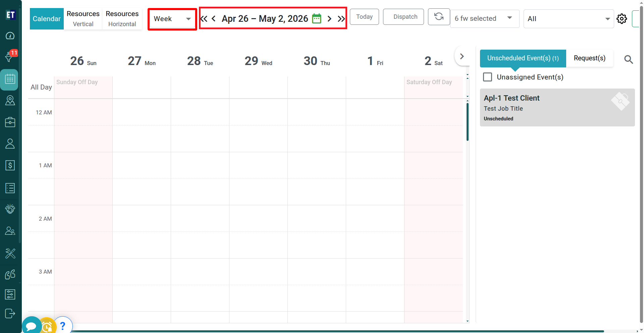Enable the Unassigned Event(s) checkbox
Viewport: 644px width, 333px height.
487,77
